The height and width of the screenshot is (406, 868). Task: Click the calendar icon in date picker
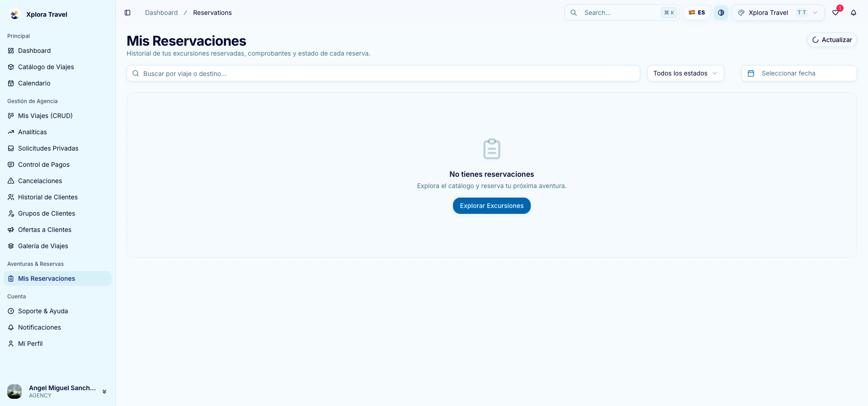click(751, 73)
